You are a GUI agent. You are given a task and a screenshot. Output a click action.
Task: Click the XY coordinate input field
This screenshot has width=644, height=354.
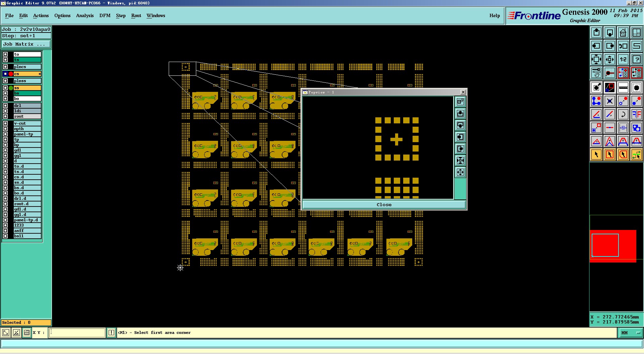77,333
